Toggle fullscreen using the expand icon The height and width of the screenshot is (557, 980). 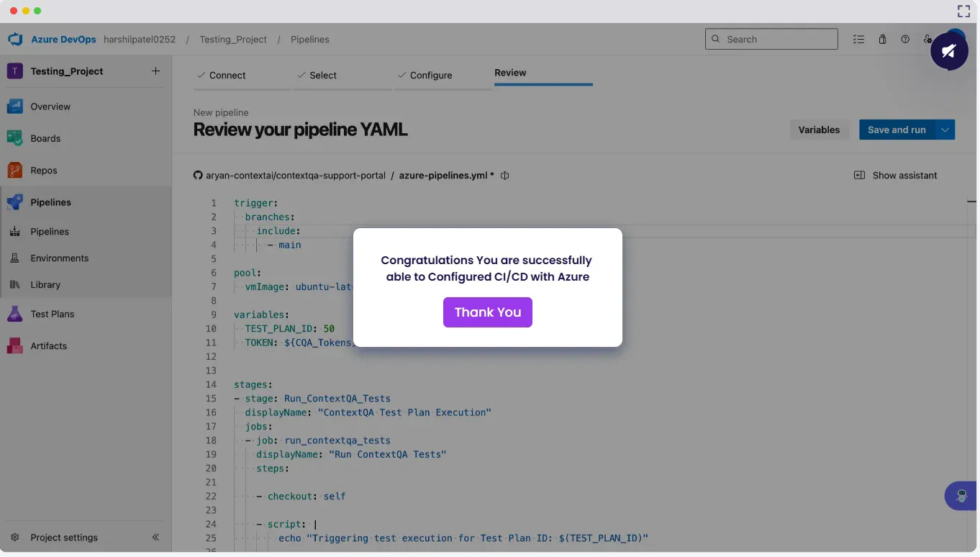tap(963, 11)
